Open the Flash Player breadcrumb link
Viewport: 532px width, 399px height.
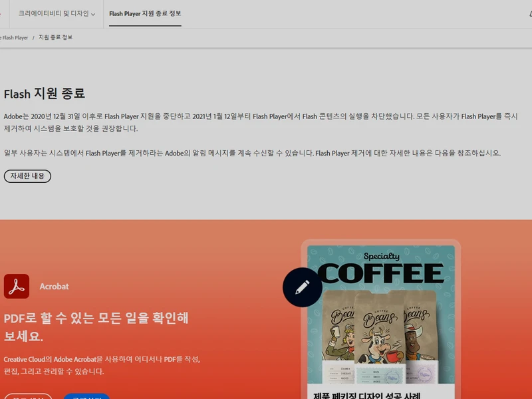coord(14,38)
